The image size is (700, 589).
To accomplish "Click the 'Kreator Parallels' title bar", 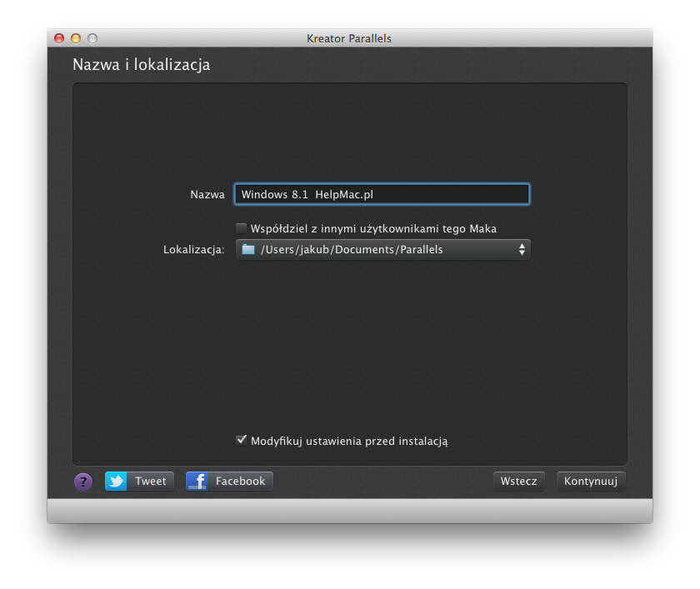I will 349,38.
